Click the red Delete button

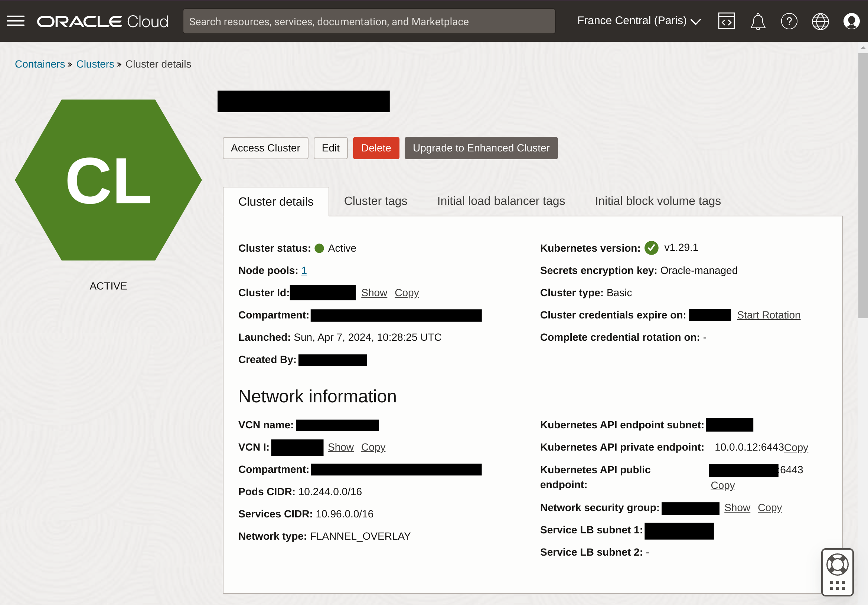coord(376,148)
